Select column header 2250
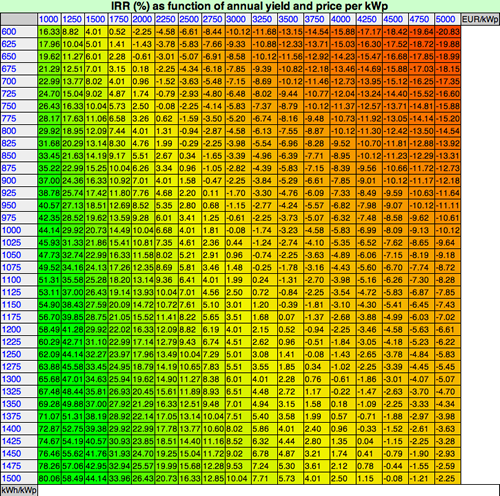This screenshot has height=496, width=500. [166, 19]
